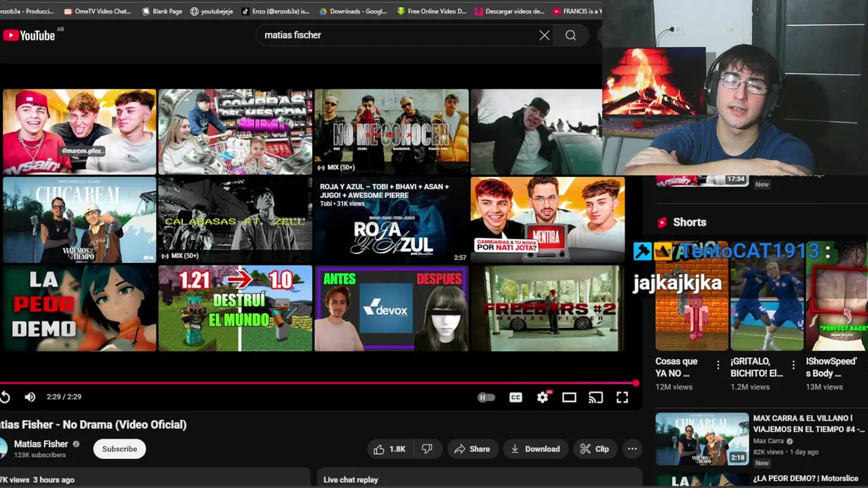The image size is (868, 488).
Task: Open the 'Freebars #2' video thumbnail
Action: point(547,308)
